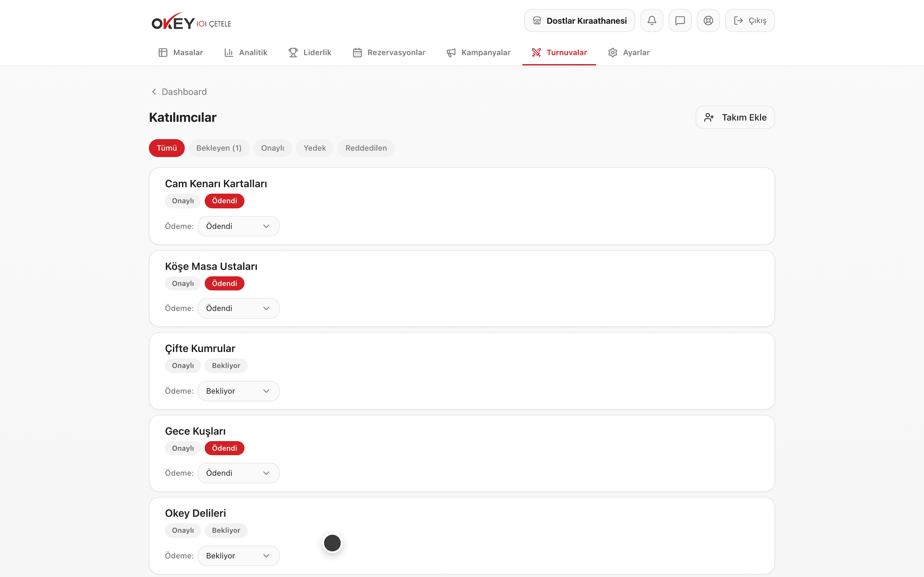The height and width of the screenshot is (577, 924).
Task: Go to the Analitik tab
Action: click(x=245, y=52)
